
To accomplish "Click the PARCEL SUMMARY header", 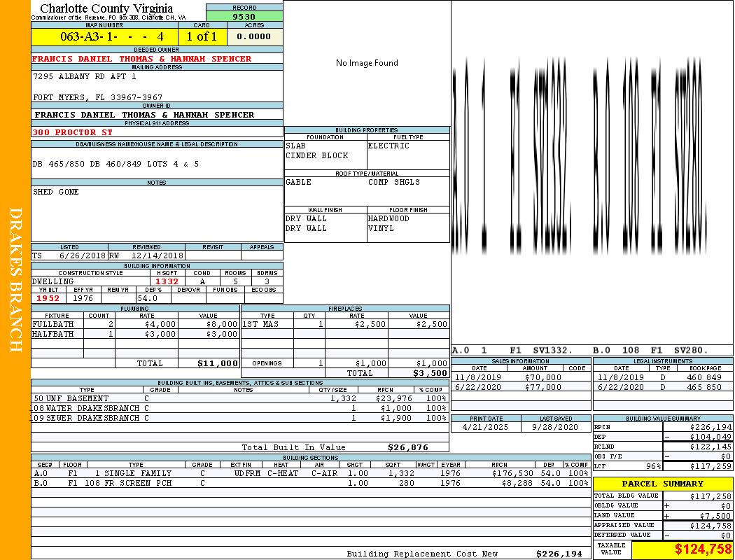I will pos(663,484).
